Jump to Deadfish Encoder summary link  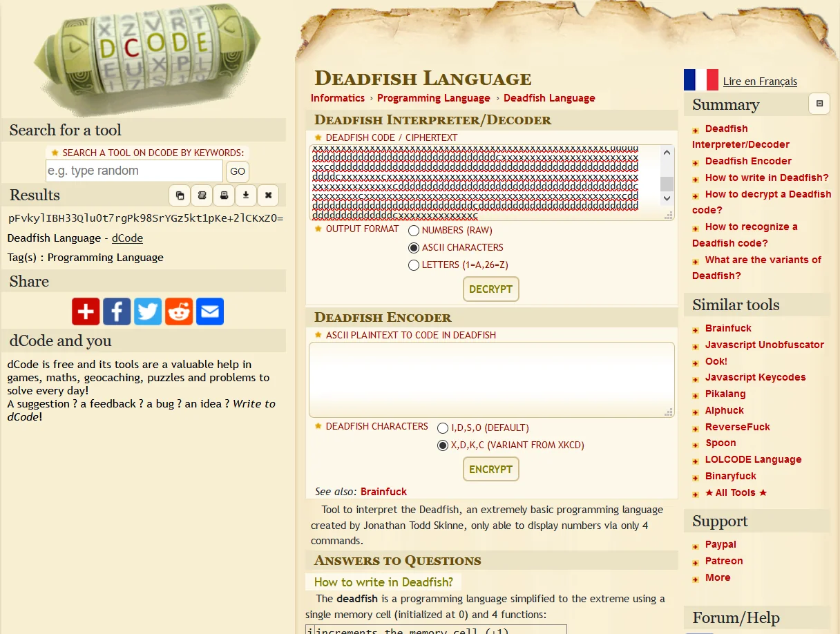(748, 161)
